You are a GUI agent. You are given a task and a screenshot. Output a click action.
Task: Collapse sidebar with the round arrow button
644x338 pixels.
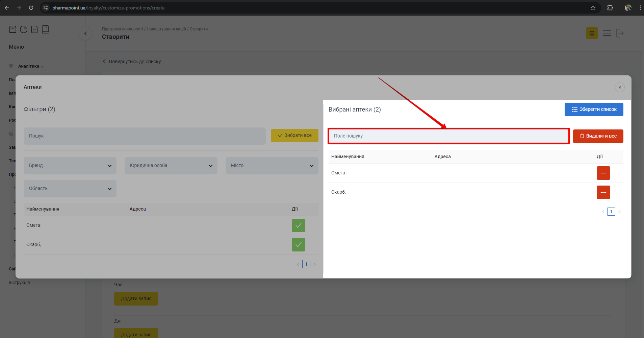click(x=85, y=33)
